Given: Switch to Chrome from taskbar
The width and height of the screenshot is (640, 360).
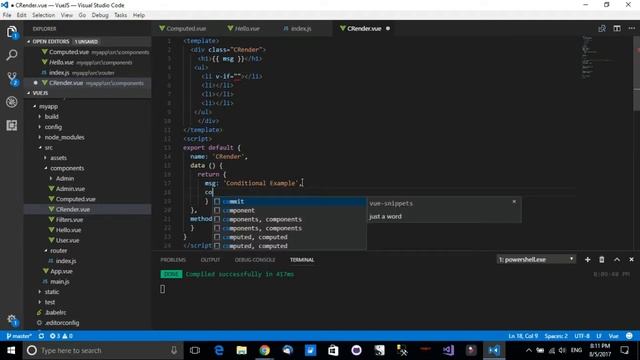Looking at the screenshot, I should pos(264,350).
